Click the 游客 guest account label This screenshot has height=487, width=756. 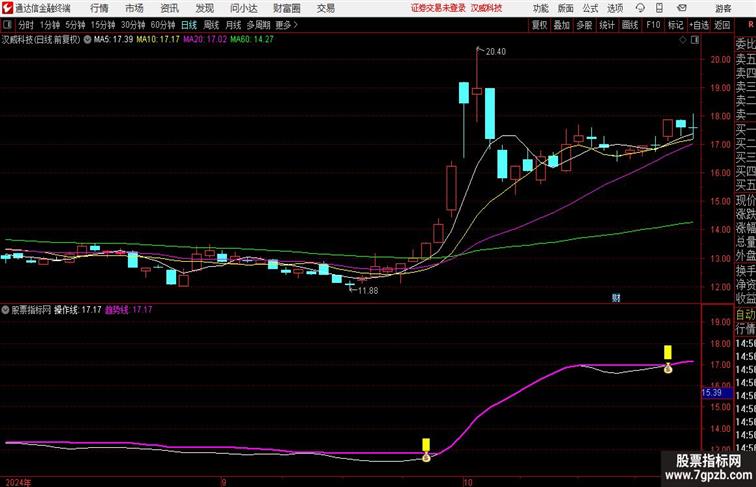(723, 8)
